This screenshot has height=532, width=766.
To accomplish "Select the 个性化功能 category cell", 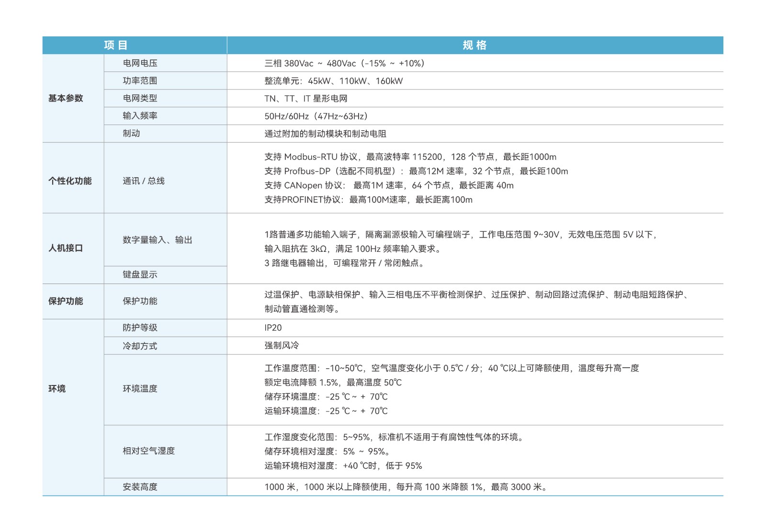I will tap(70, 181).
